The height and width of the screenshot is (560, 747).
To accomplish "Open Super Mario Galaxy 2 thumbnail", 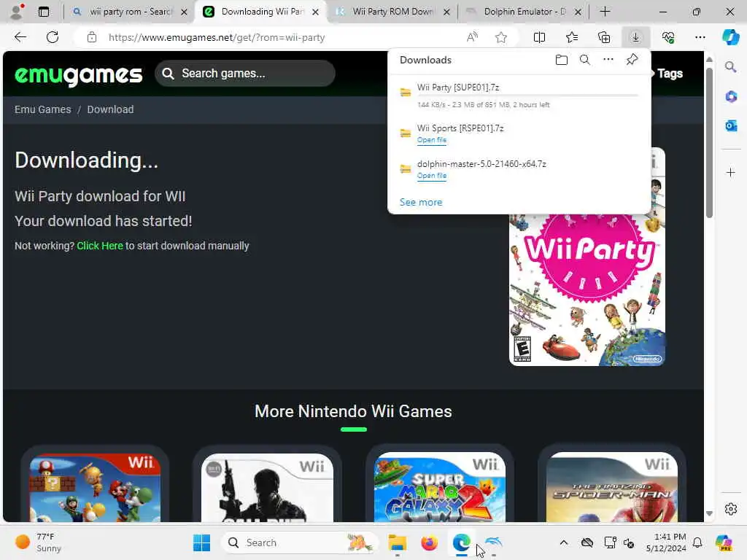I will 440,488.
